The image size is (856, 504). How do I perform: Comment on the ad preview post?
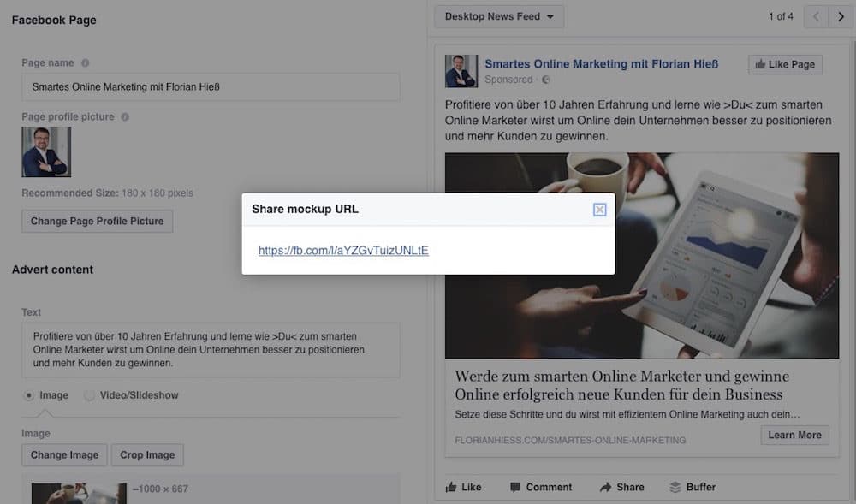[x=541, y=487]
